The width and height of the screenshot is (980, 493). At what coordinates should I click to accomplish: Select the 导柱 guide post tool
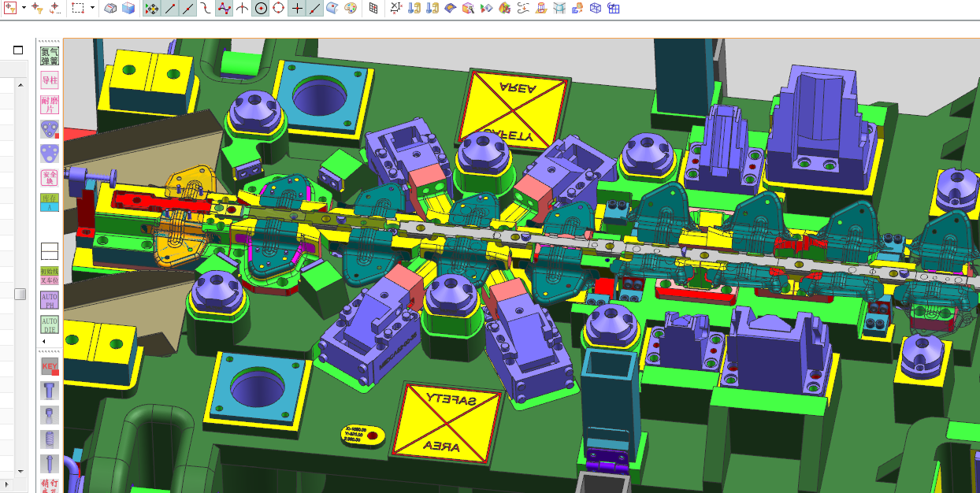pos(50,80)
